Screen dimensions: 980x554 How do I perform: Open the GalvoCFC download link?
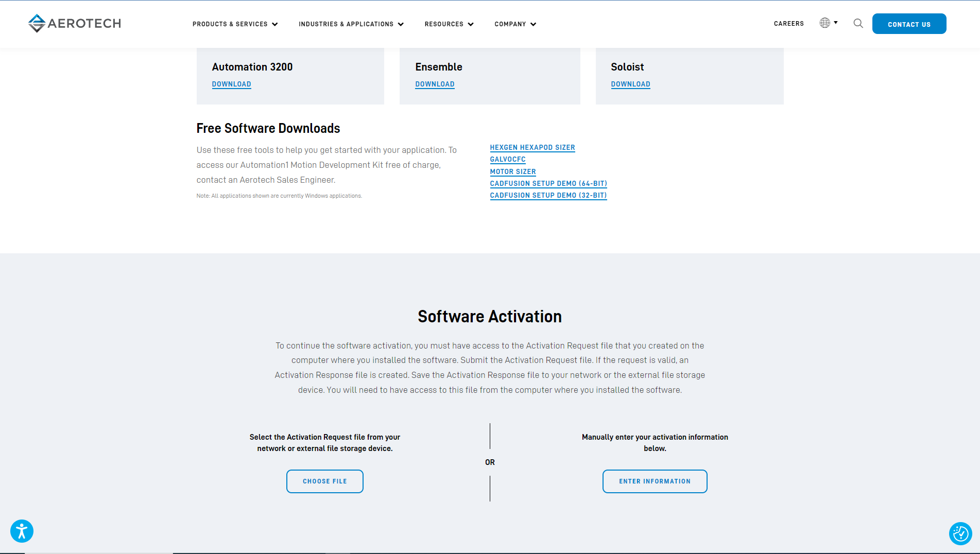pyautogui.click(x=507, y=160)
